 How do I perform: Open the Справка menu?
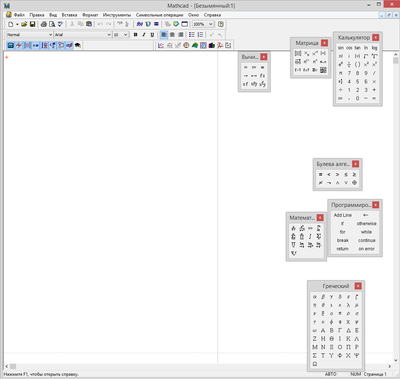click(212, 15)
